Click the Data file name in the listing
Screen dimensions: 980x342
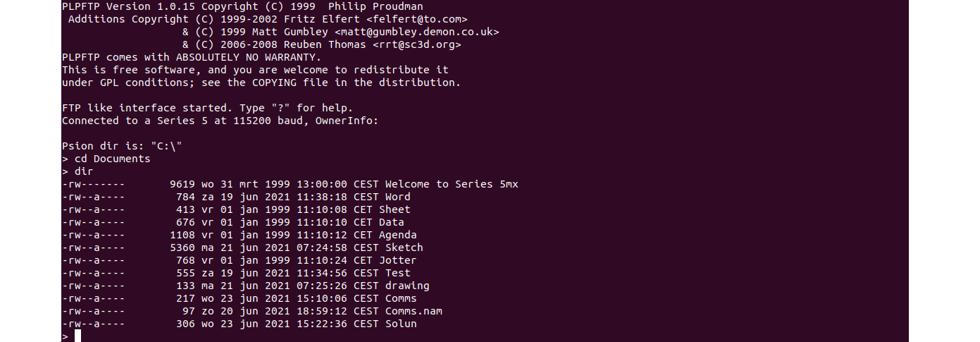click(391, 222)
